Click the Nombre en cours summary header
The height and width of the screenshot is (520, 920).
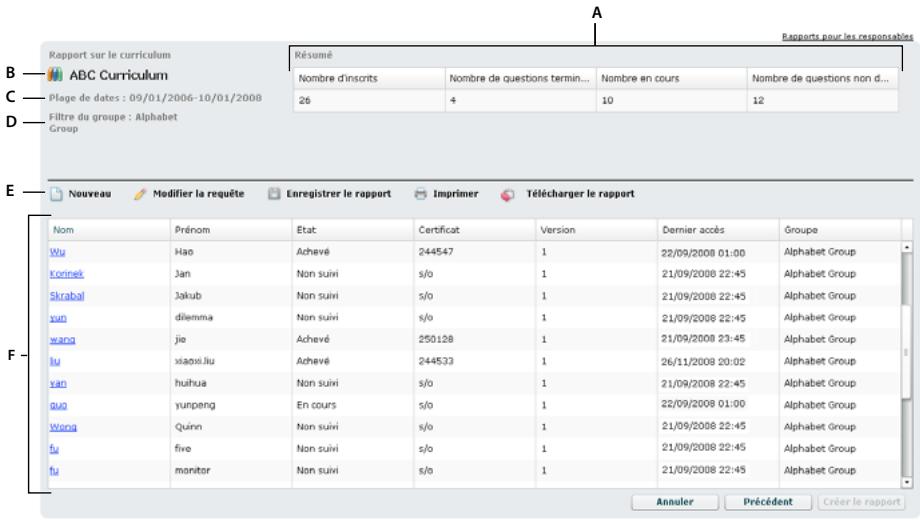(x=672, y=78)
